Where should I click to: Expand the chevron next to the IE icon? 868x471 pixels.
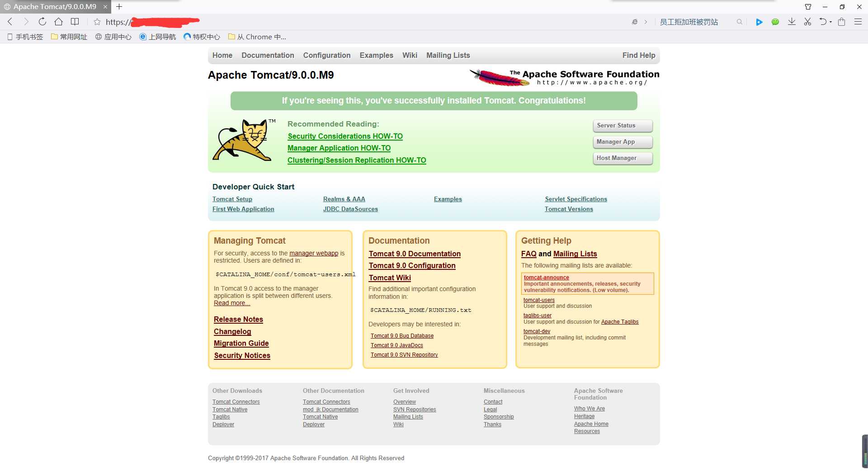(x=646, y=22)
